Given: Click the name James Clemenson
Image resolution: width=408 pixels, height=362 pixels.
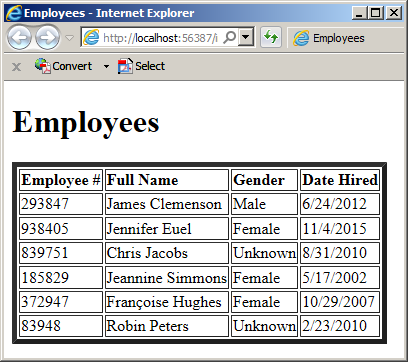Looking at the screenshot, I should (167, 204).
